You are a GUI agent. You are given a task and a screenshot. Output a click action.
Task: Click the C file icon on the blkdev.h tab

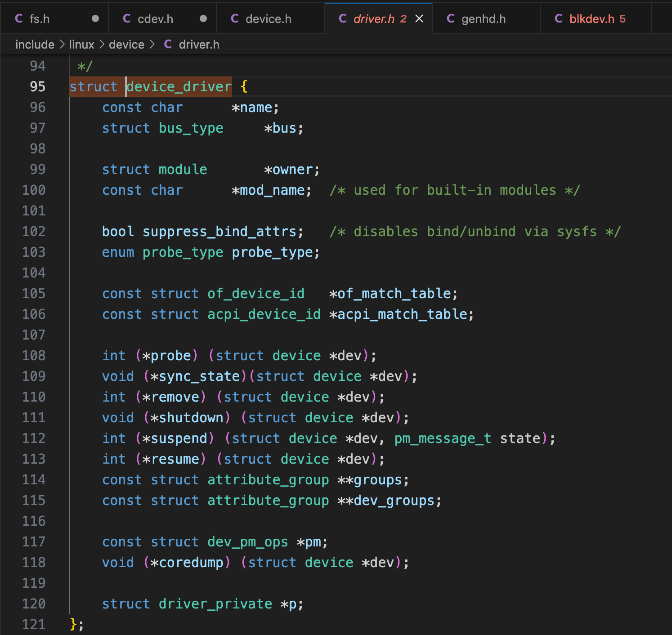coord(559,18)
